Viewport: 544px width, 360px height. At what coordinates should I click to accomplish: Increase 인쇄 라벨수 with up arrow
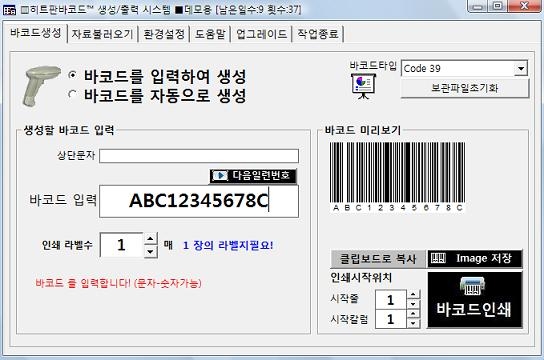click(150, 239)
